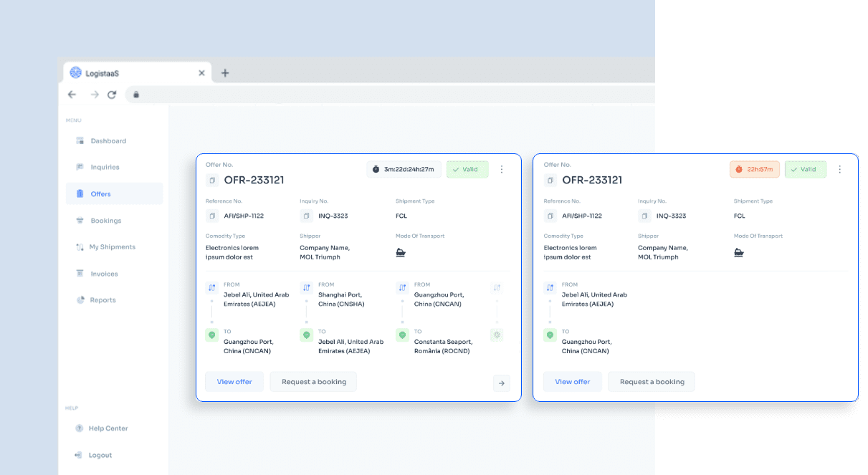The width and height of the screenshot is (868, 475).
Task: Click View offer on the left card
Action: pos(234,382)
